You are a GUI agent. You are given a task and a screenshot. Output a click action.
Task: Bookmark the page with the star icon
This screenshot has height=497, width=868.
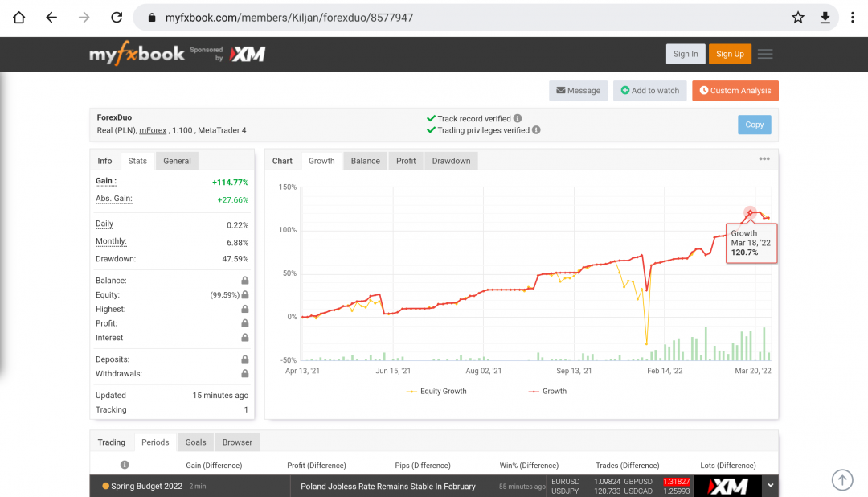point(797,17)
